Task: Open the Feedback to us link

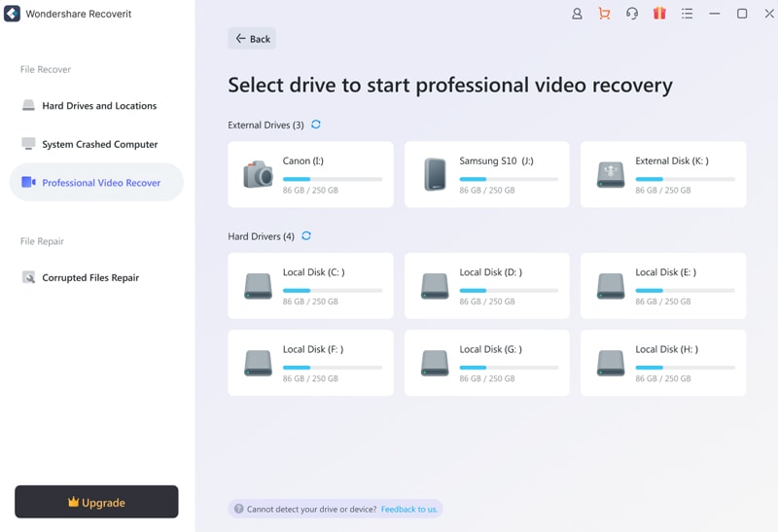Action: pyautogui.click(x=409, y=510)
